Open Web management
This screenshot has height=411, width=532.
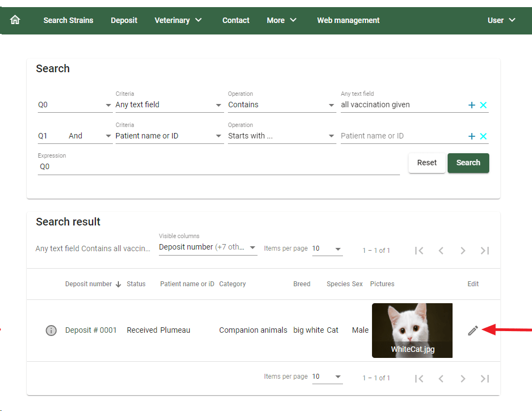click(x=348, y=20)
